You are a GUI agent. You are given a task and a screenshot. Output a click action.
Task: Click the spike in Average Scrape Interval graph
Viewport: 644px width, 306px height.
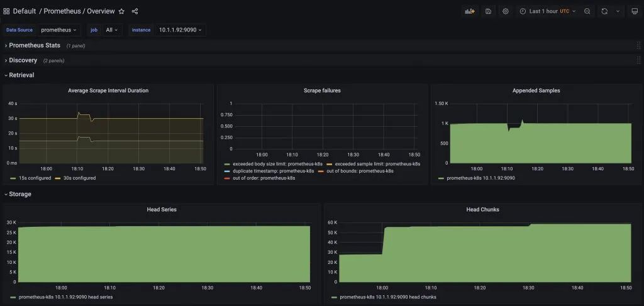[79, 113]
